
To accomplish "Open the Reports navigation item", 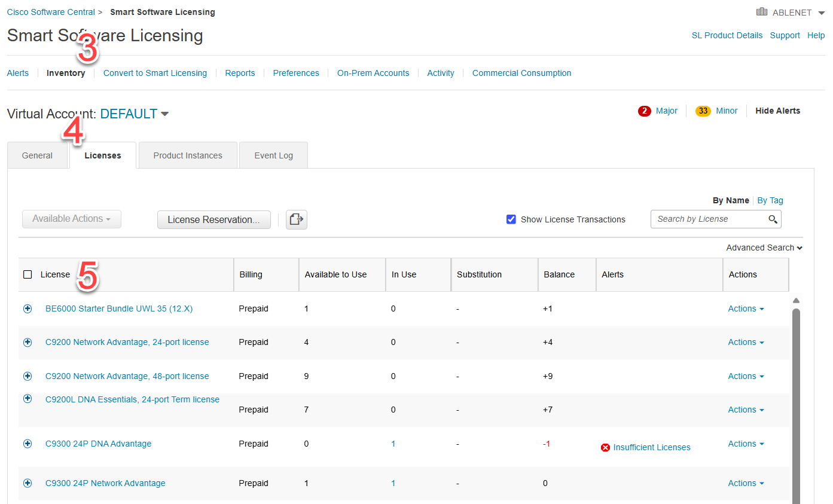I will point(240,73).
